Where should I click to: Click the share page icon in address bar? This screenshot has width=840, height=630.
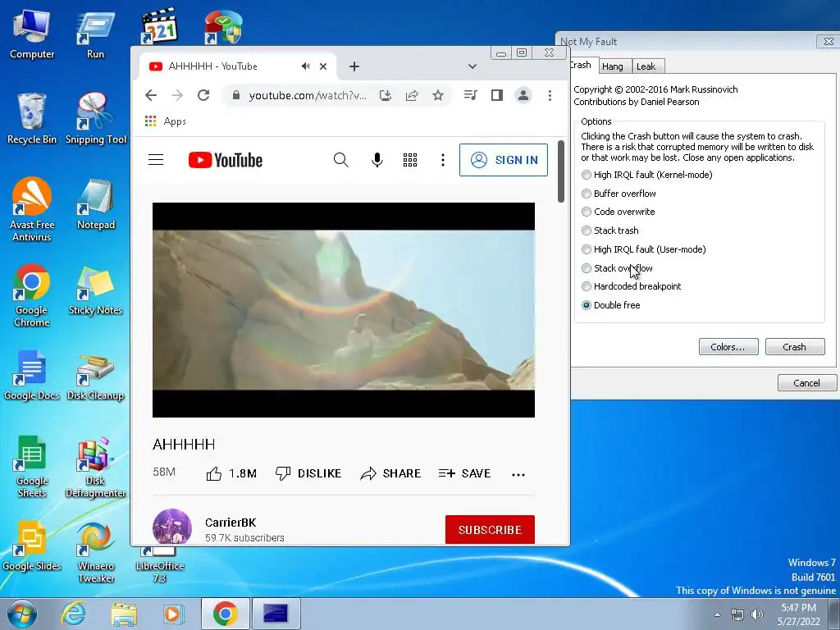pos(412,95)
